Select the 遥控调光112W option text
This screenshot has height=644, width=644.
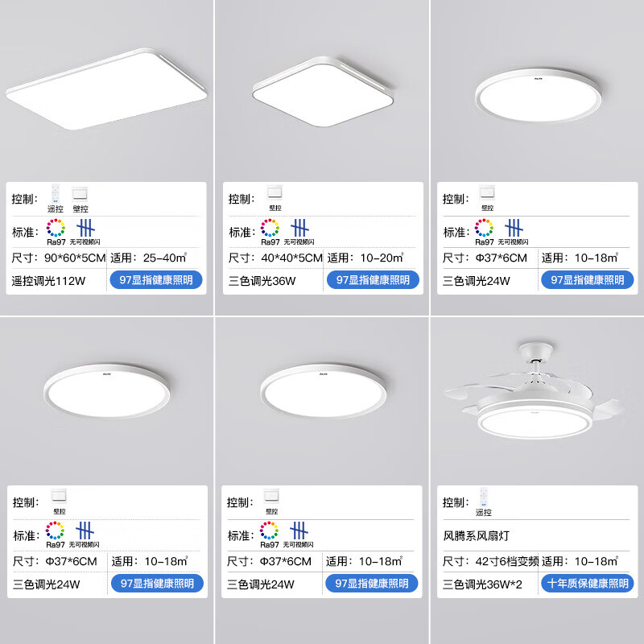point(54,280)
